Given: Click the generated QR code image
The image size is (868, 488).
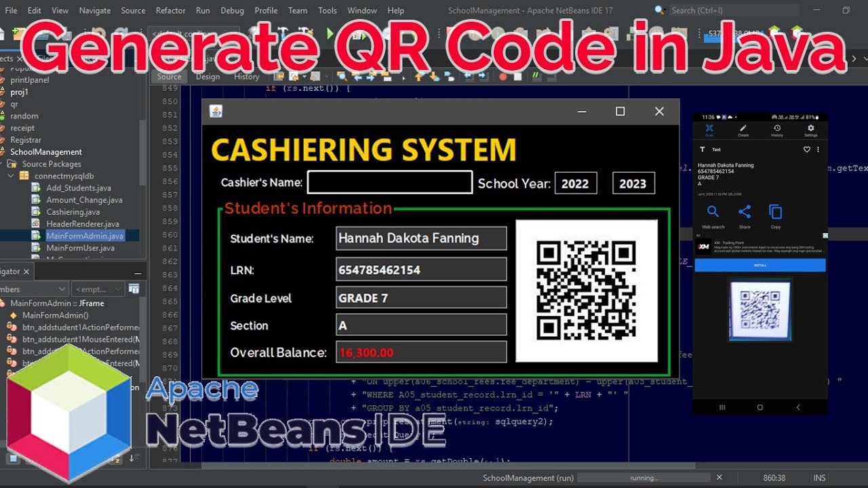Looking at the screenshot, I should click(x=587, y=291).
